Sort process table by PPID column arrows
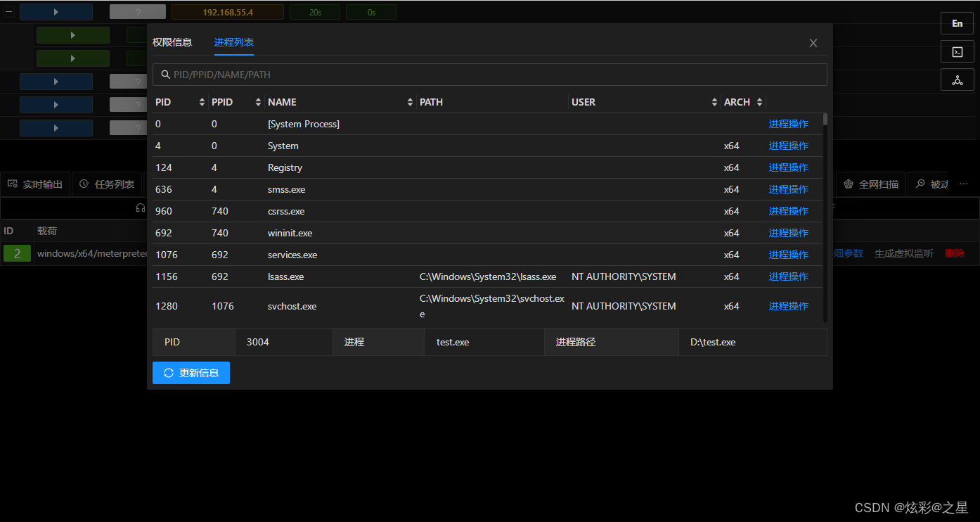Image resolution: width=980 pixels, height=522 pixels. tap(258, 102)
